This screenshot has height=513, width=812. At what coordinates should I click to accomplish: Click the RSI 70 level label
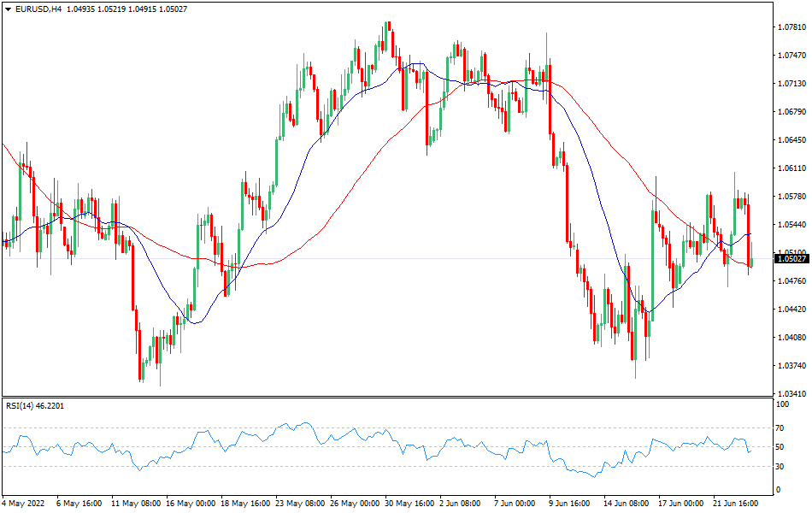(779, 427)
